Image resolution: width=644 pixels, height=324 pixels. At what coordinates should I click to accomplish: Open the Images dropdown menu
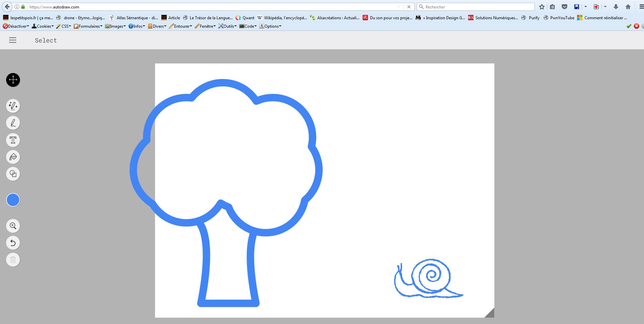click(115, 26)
